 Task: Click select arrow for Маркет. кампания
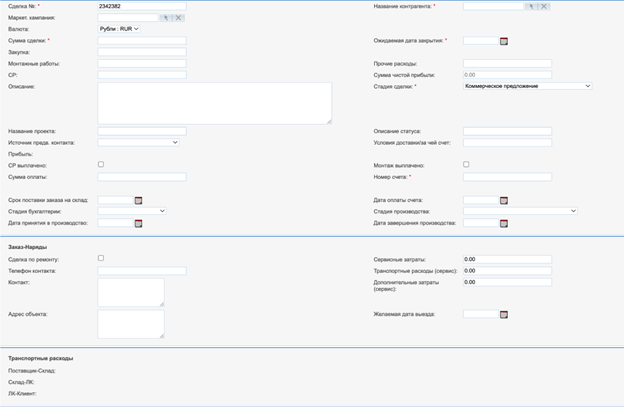pos(166,18)
